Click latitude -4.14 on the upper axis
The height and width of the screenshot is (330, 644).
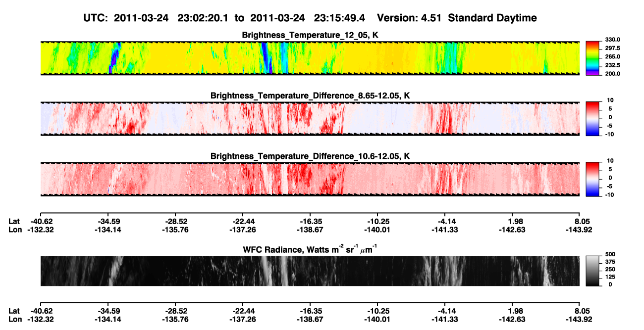click(444, 222)
